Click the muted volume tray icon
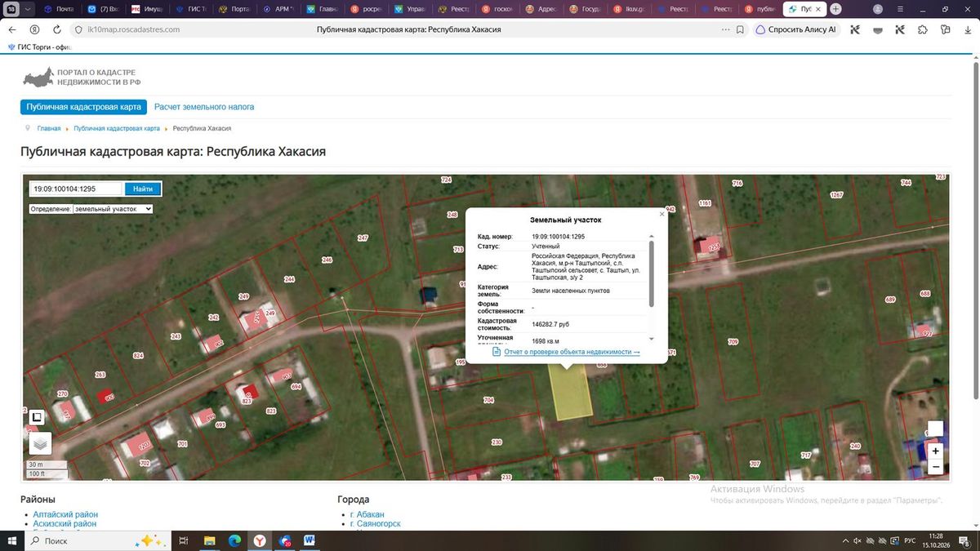The width and height of the screenshot is (980, 551). point(857,541)
